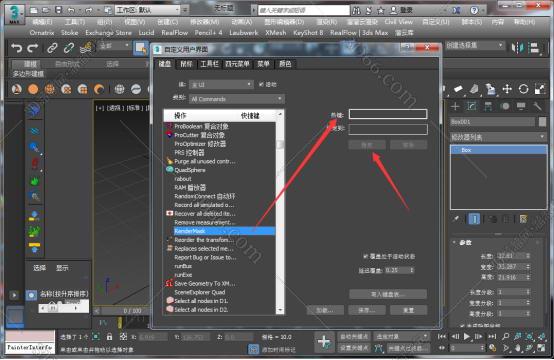The image size is (554, 360).
Task: Select Box in the modifier stack
Action: pos(499,150)
